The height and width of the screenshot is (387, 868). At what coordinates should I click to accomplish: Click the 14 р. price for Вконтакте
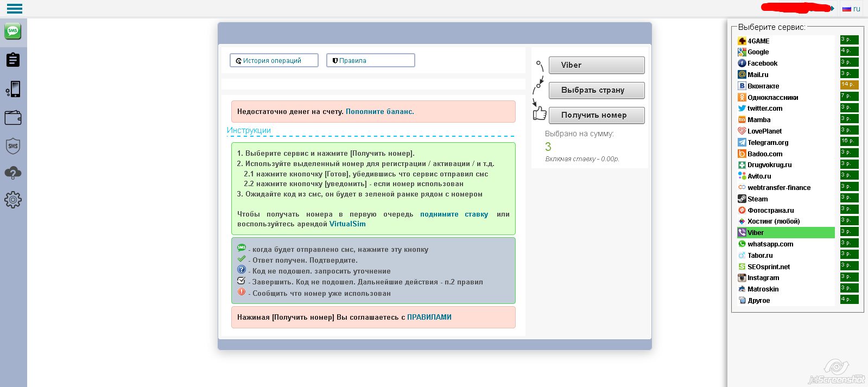850,85
